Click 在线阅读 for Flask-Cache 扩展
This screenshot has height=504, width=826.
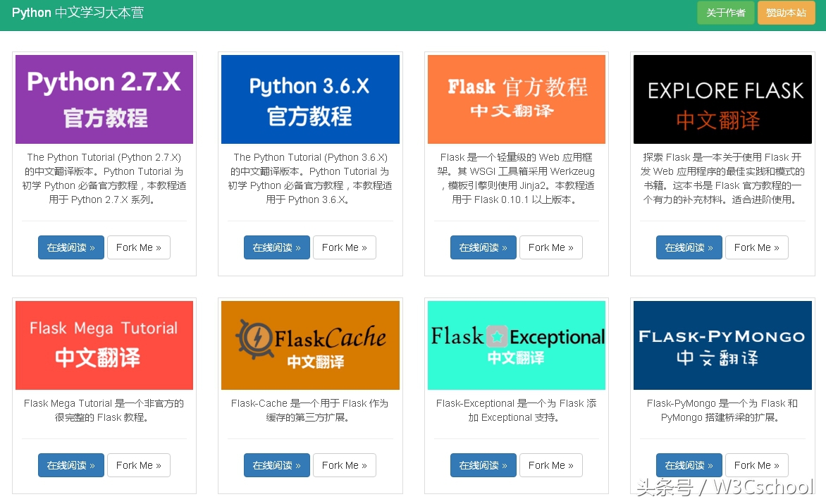[276, 465]
